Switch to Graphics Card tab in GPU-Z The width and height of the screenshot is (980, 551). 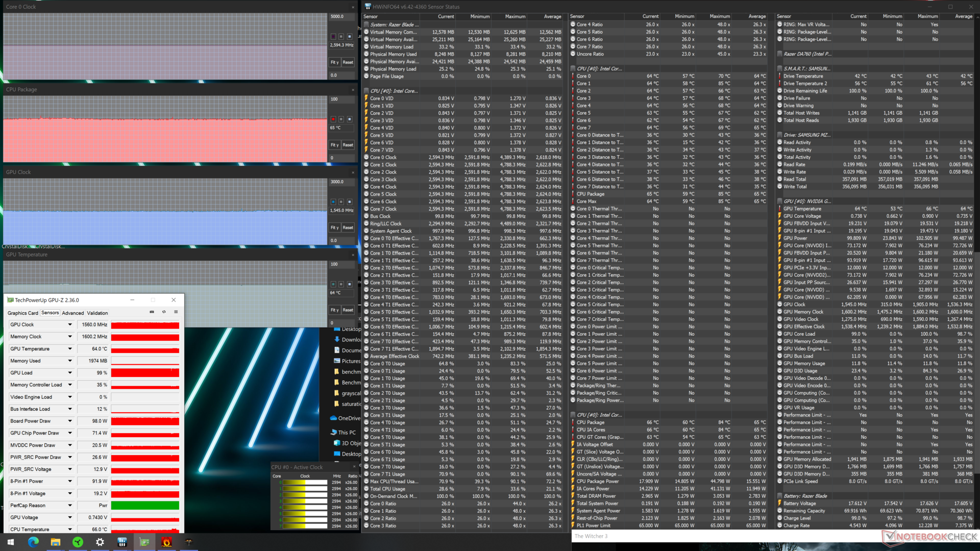tap(22, 313)
